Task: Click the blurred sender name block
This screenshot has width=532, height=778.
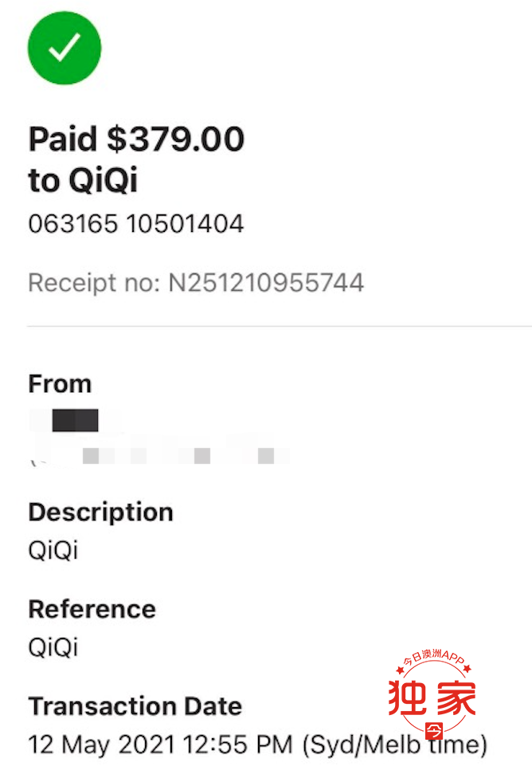Action: click(76, 420)
